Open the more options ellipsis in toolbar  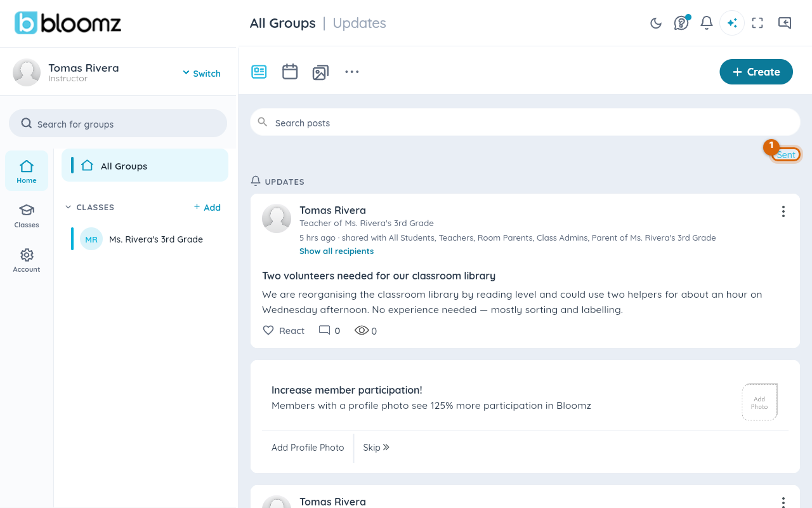[x=352, y=72]
